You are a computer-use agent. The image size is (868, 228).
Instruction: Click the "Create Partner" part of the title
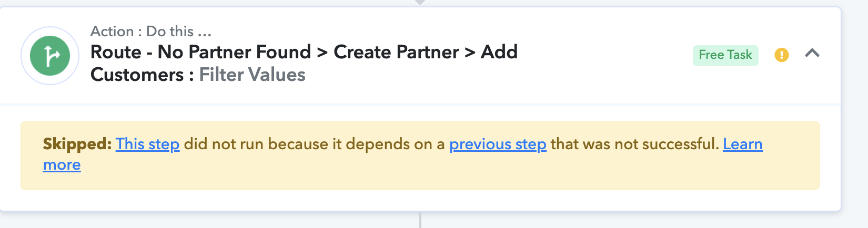click(x=396, y=52)
